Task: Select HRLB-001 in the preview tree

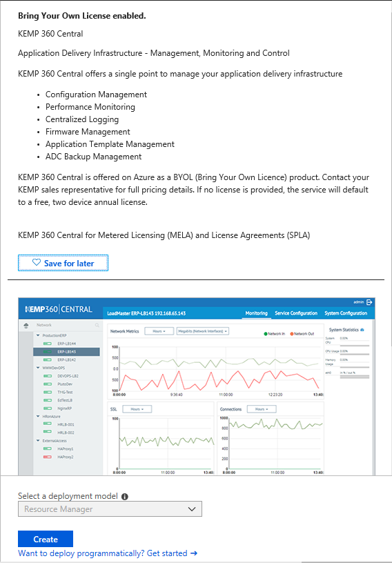Action: [x=66, y=424]
